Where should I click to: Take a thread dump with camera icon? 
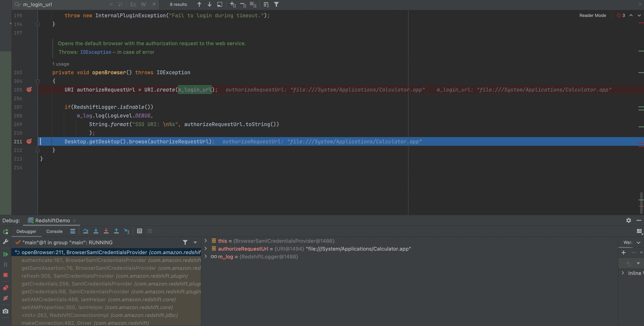(x=5, y=311)
